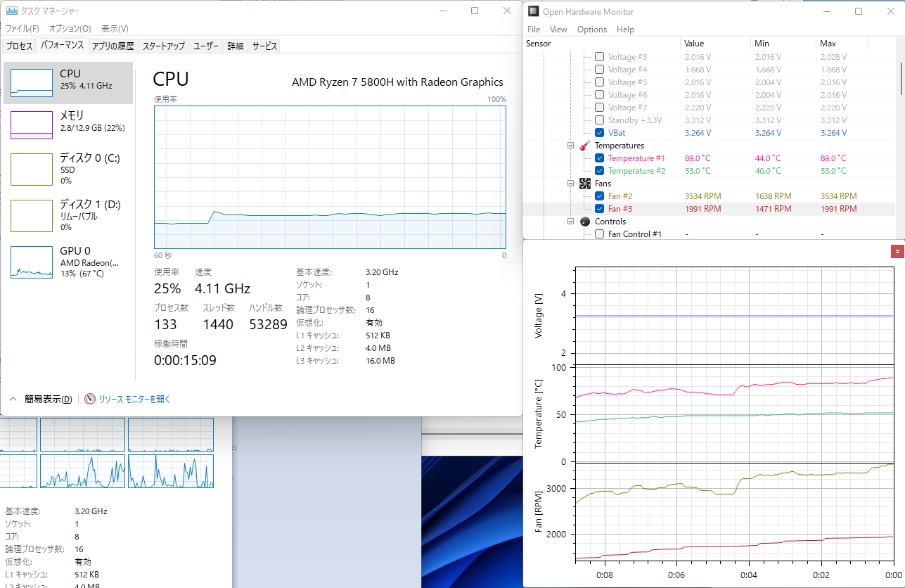Switch to the プロセス tab

pyautogui.click(x=19, y=46)
